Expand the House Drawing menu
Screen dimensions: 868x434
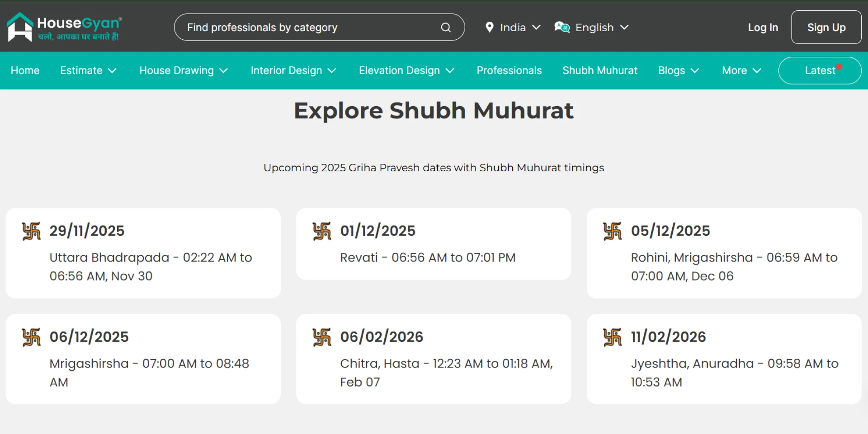[x=183, y=70]
